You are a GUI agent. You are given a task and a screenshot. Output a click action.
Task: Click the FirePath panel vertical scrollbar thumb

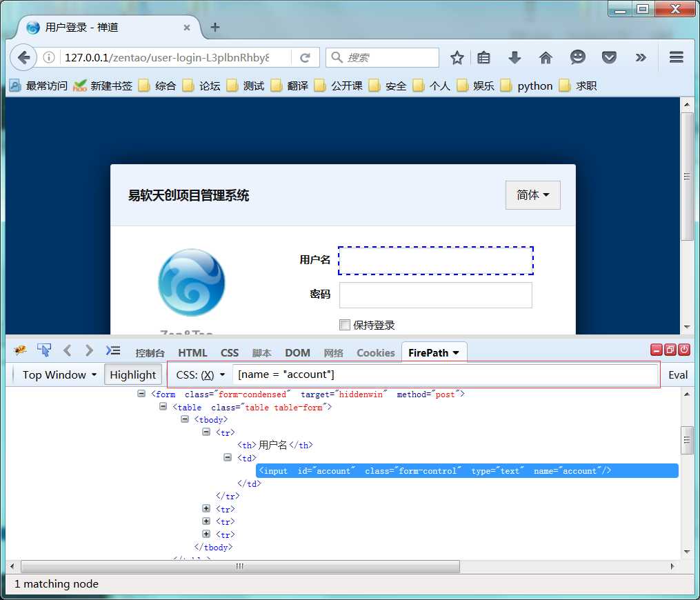pyautogui.click(x=687, y=440)
